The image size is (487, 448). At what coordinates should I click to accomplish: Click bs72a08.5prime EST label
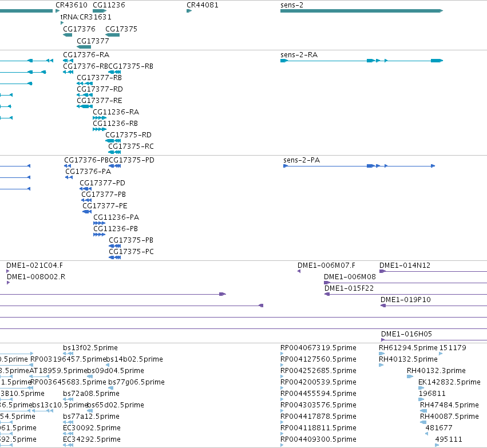(92, 394)
